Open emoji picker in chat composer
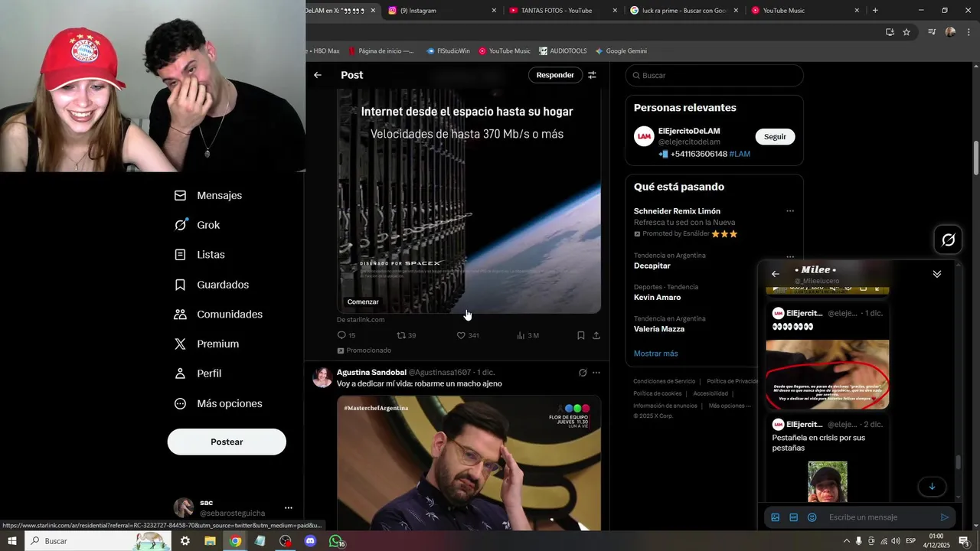Screen dimensions: 980x551 click(x=812, y=517)
